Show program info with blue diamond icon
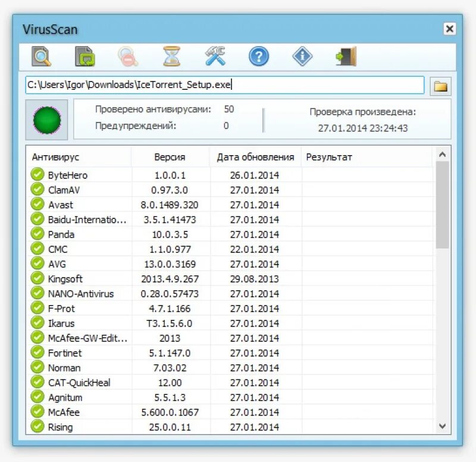Viewport: 476px width, 462px height. point(302,56)
